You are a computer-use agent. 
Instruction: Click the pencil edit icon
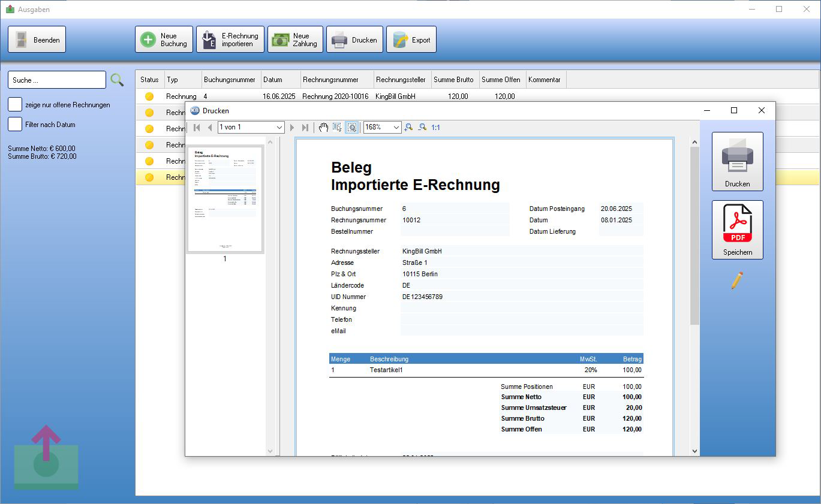737,280
